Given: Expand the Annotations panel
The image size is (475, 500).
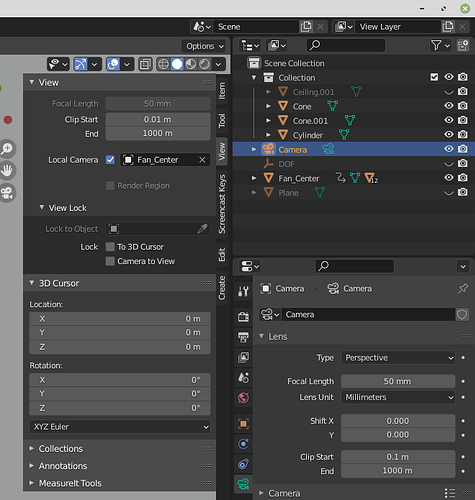Looking at the screenshot, I should (32, 466).
